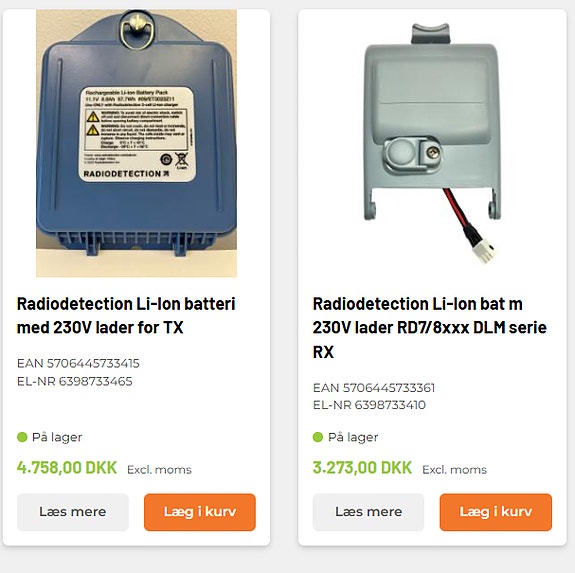This screenshot has height=573, width=575.
Task: Click På lager label on TX battery card
Action: pyautogui.click(x=57, y=437)
